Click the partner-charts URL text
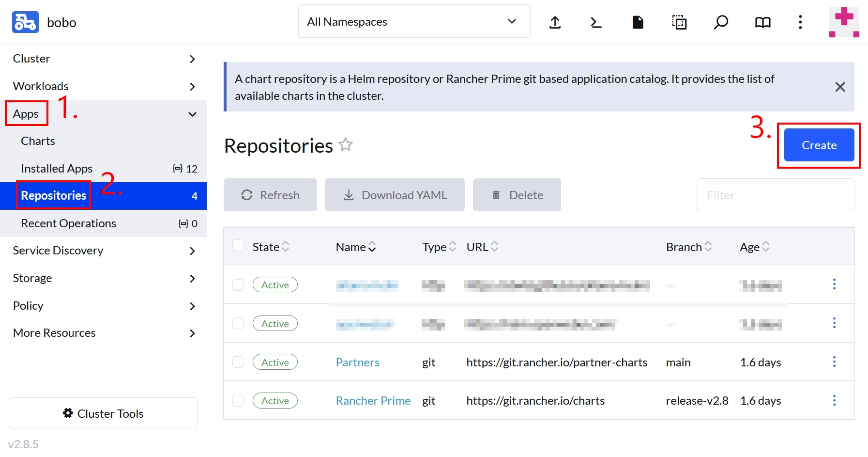This screenshot has height=457, width=868. [x=557, y=362]
